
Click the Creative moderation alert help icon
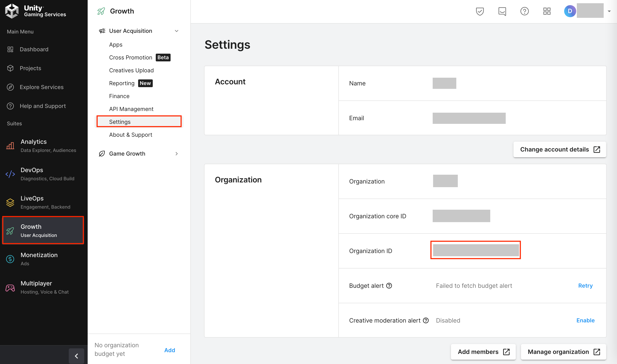coord(426,320)
